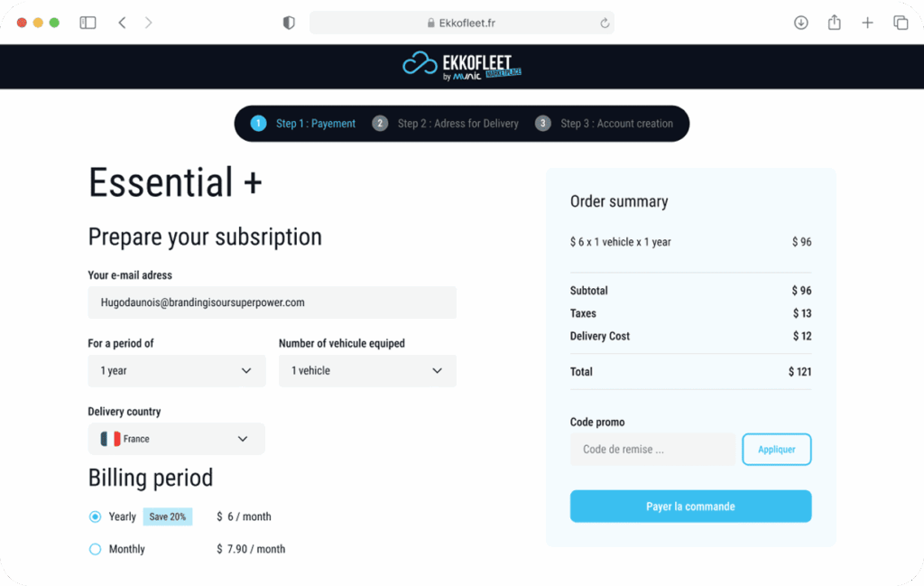Open the number of vehicule dropdown
The height and width of the screenshot is (586, 924).
point(368,371)
